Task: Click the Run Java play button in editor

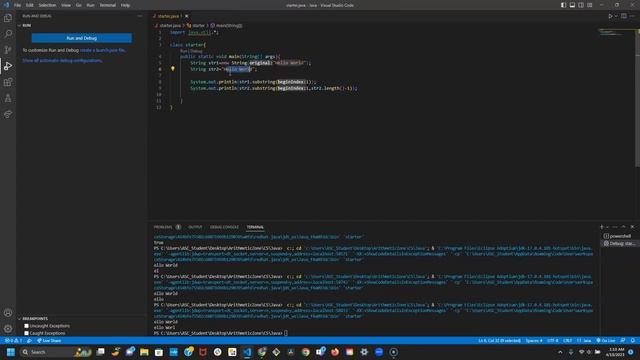Action: click(x=610, y=16)
